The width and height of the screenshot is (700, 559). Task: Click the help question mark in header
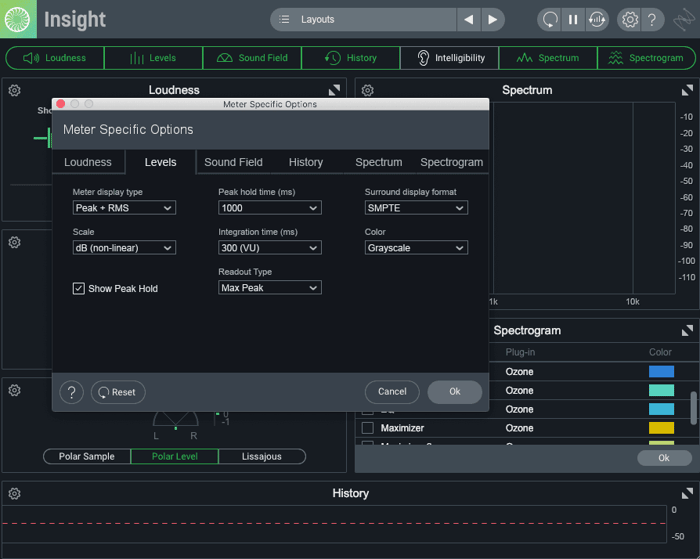coord(652,20)
